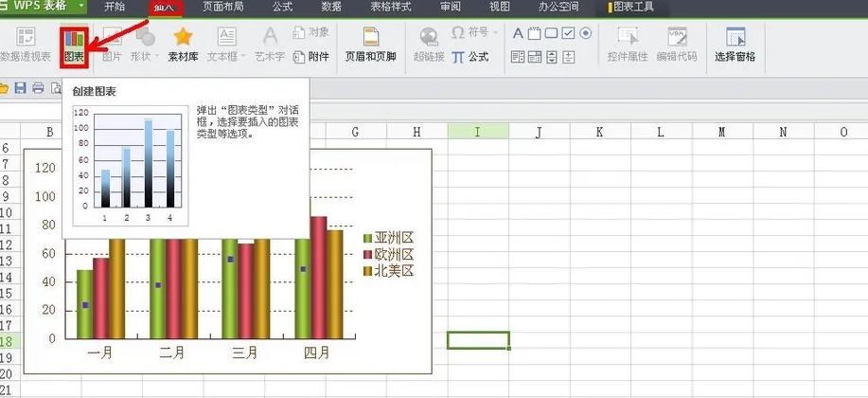
Task: Select column header M
Action: tap(722, 132)
